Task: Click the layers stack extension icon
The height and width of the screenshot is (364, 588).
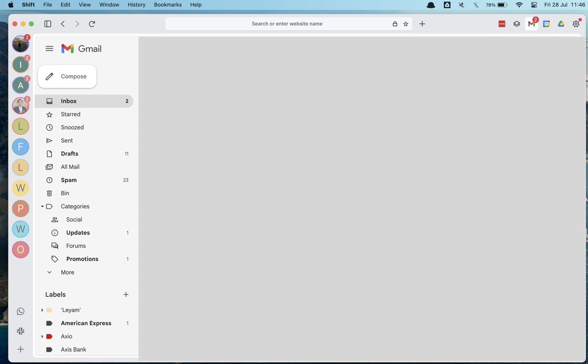Action: tap(516, 24)
